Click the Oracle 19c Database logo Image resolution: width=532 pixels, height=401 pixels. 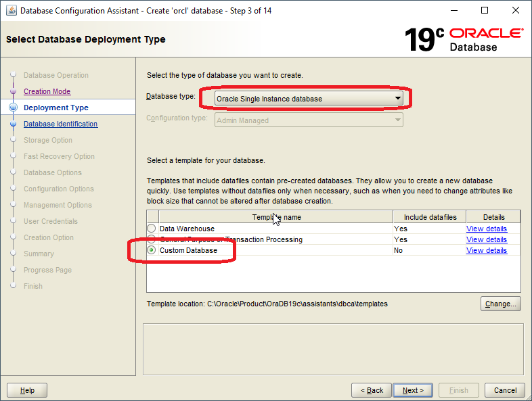click(x=464, y=39)
